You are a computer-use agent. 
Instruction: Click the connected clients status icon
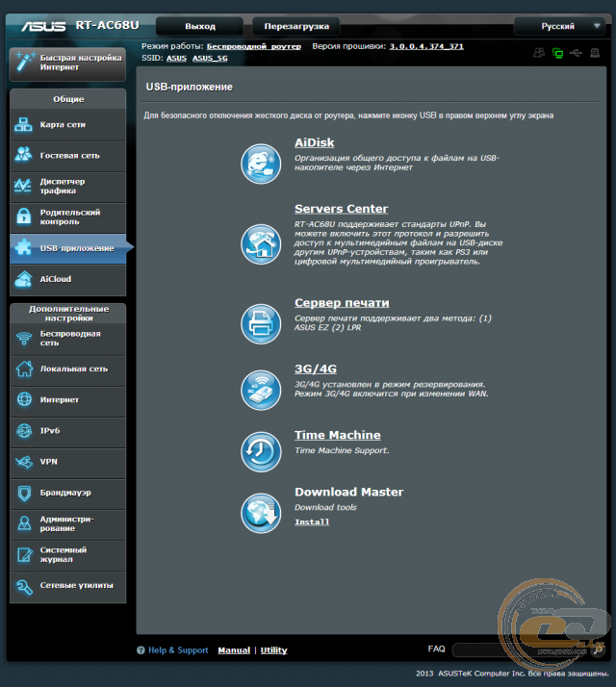click(x=539, y=53)
